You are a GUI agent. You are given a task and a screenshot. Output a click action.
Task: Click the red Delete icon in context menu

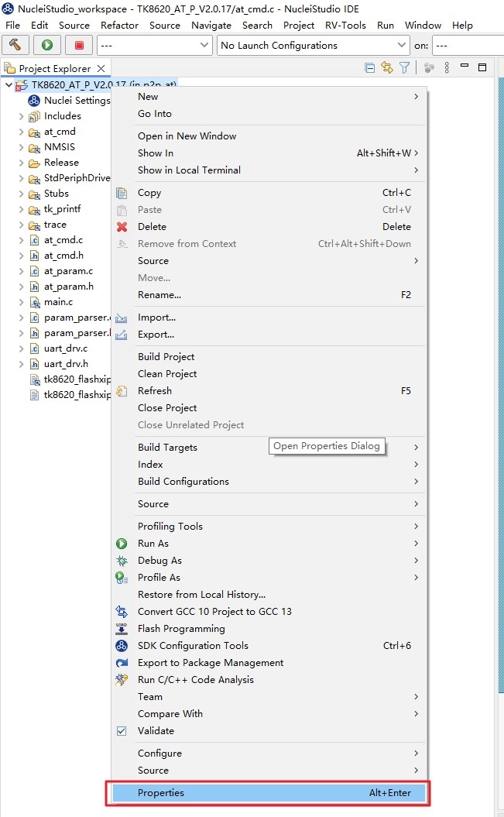click(122, 227)
